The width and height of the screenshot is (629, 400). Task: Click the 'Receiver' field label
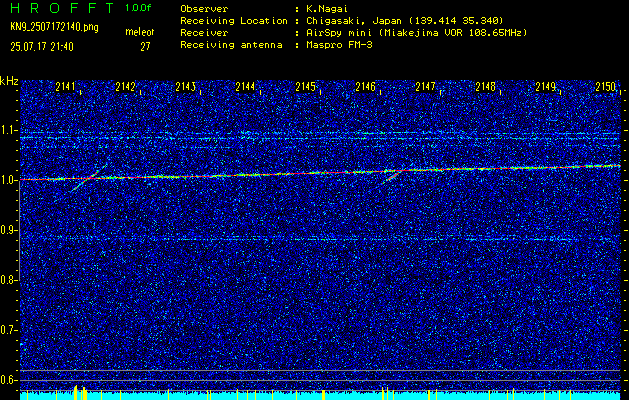tap(204, 32)
